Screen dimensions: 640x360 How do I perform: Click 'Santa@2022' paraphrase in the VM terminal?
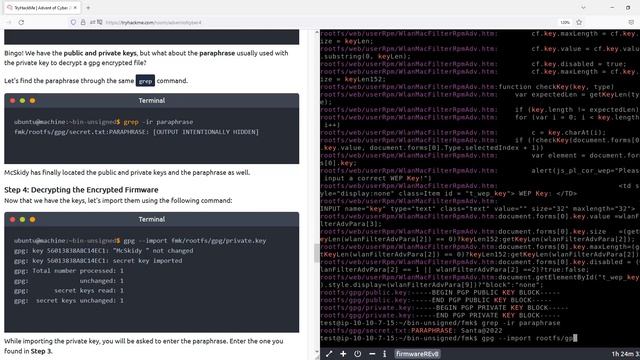click(x=482, y=331)
